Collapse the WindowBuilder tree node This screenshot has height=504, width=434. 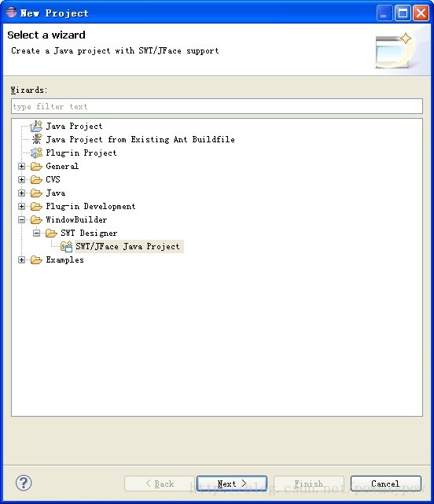coord(21,220)
